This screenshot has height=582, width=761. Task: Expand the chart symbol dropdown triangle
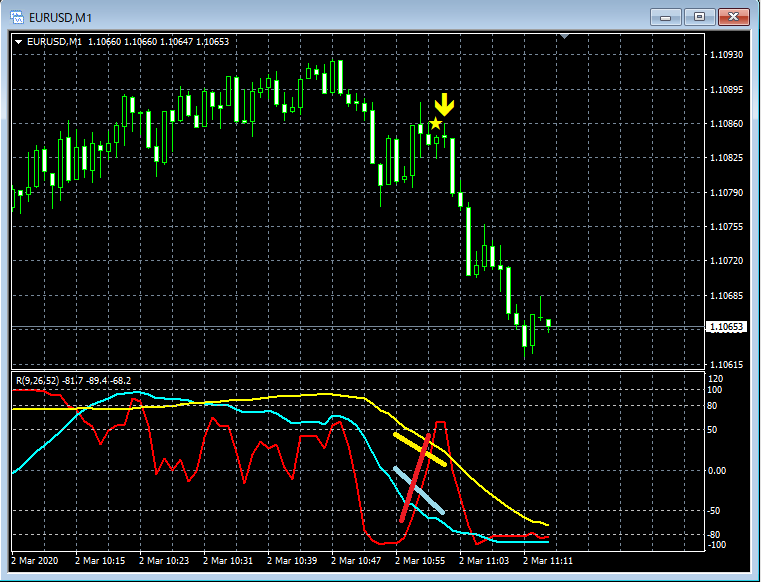pyautogui.click(x=18, y=42)
